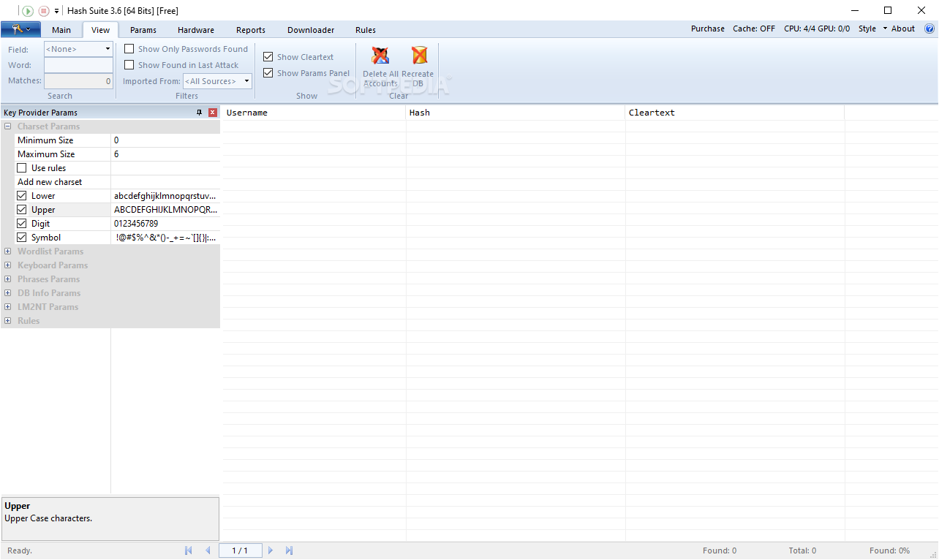Image resolution: width=939 pixels, height=560 pixels.
Task: Switch to the Hardware tab
Action: pos(196,30)
